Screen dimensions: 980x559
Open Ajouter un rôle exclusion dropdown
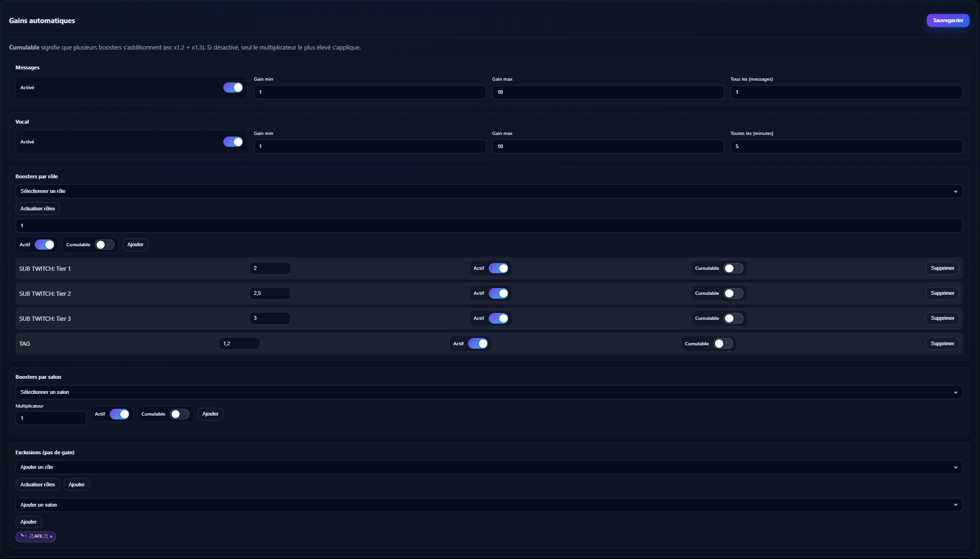click(x=489, y=467)
